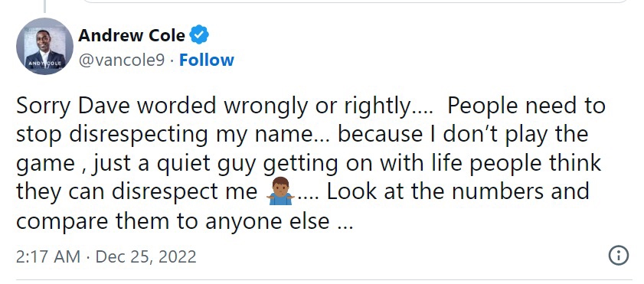Viewport: 644px width, 284px height.
Task: Click the phrase "People need to"
Action: point(526,106)
